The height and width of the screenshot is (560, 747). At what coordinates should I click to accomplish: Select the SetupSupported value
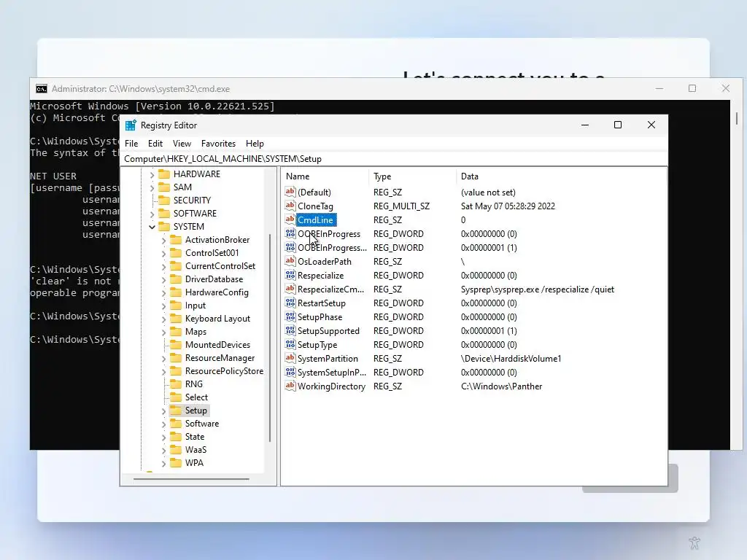tap(328, 330)
